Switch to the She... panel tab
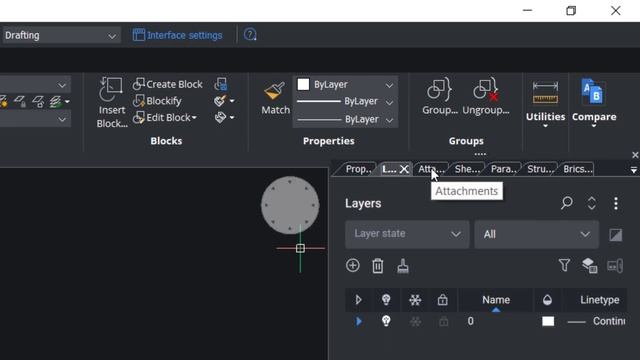The width and height of the screenshot is (640, 360). coord(467,169)
